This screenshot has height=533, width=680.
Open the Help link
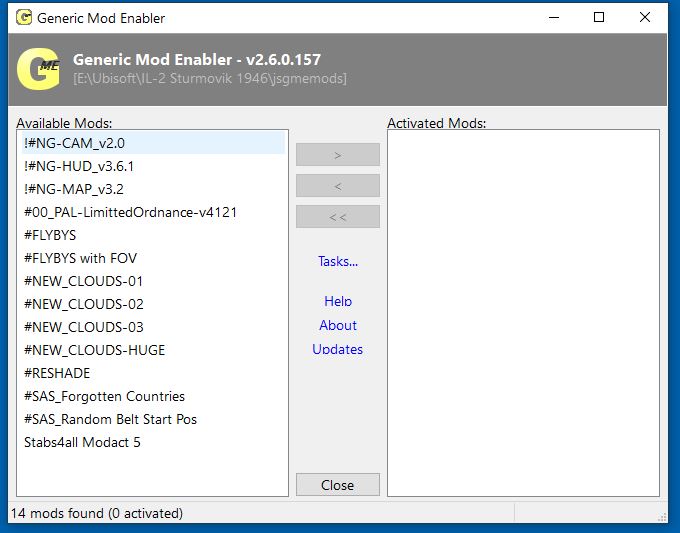(x=338, y=301)
